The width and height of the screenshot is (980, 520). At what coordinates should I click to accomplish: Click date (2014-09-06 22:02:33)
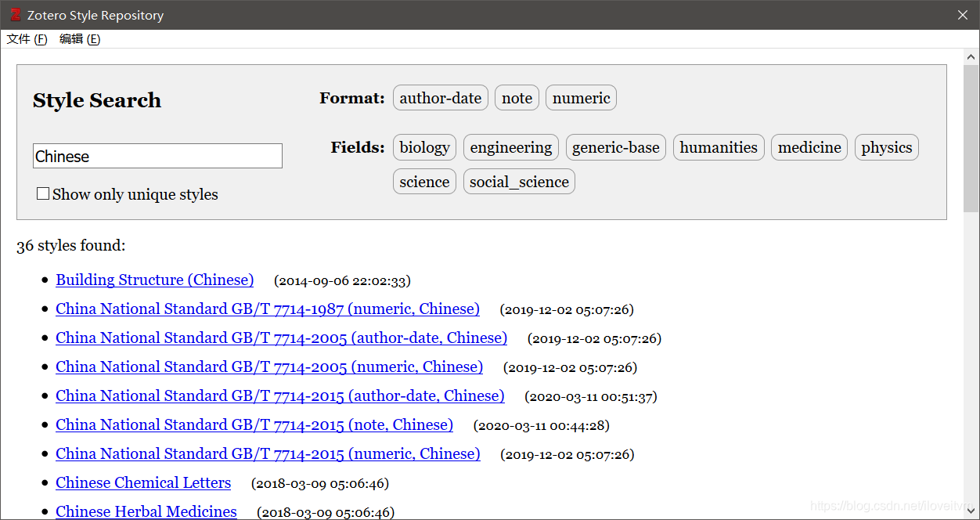pyautogui.click(x=342, y=280)
